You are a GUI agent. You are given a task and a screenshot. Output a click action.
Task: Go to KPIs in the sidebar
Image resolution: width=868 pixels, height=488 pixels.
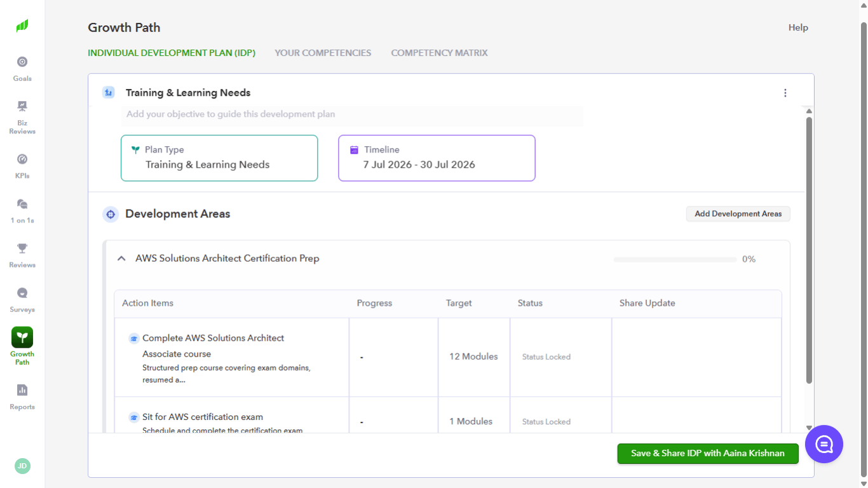pos(22,166)
